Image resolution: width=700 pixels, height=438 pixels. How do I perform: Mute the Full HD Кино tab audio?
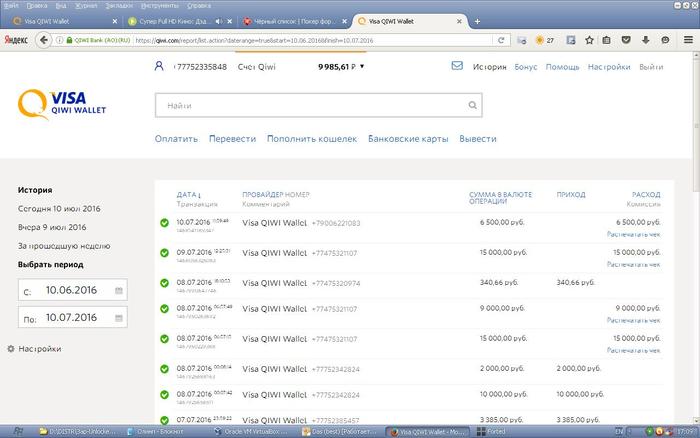(x=218, y=21)
